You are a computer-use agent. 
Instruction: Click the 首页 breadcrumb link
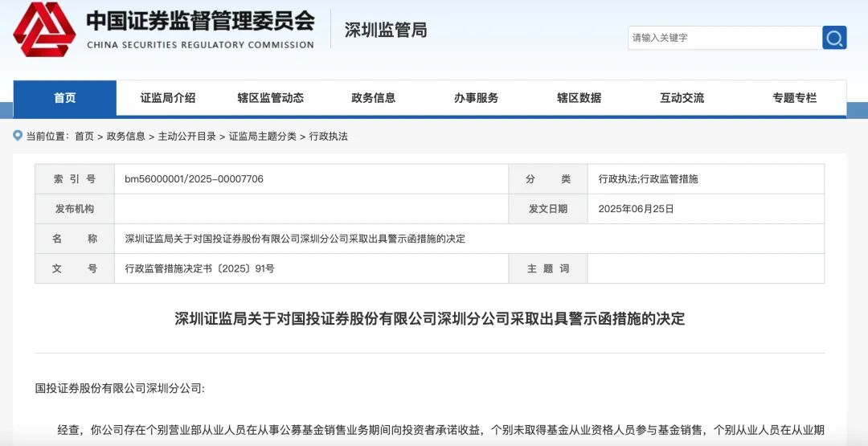pos(84,136)
